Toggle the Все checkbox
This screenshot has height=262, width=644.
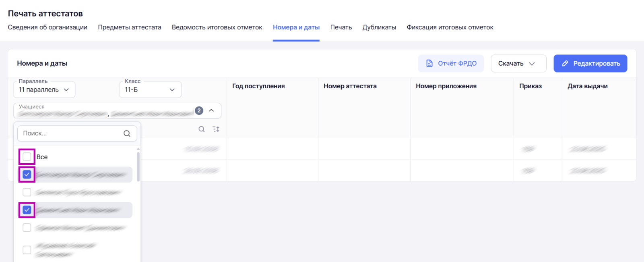click(x=27, y=157)
